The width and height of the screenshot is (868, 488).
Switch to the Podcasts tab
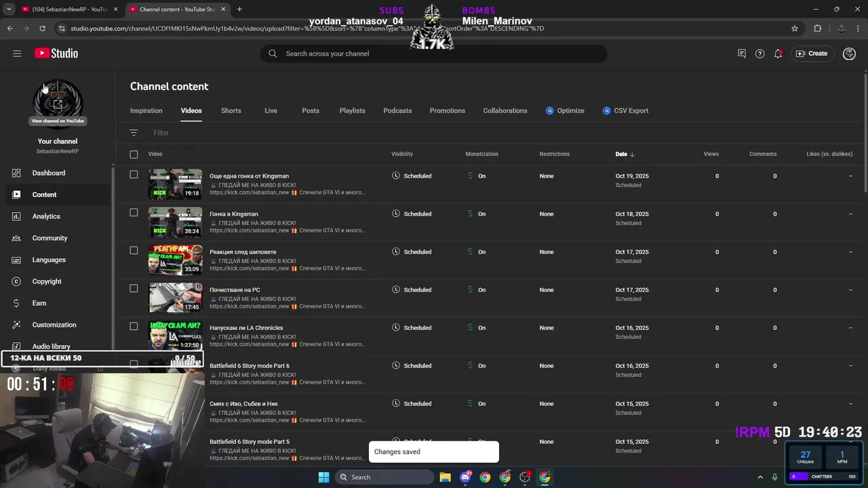point(397,110)
